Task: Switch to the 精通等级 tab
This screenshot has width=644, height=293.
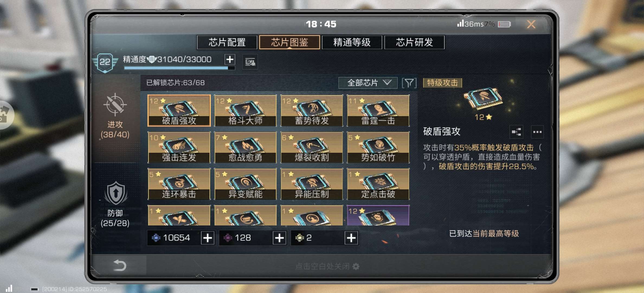Action: click(352, 42)
